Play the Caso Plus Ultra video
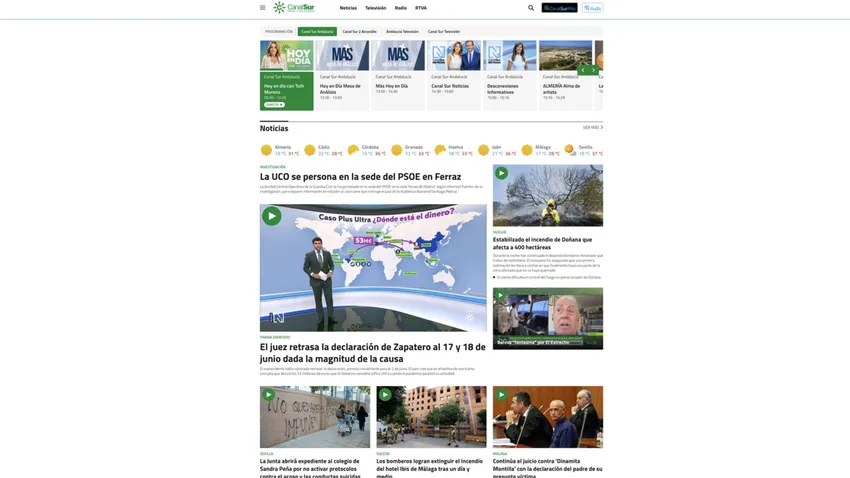850x478 pixels. point(272,216)
